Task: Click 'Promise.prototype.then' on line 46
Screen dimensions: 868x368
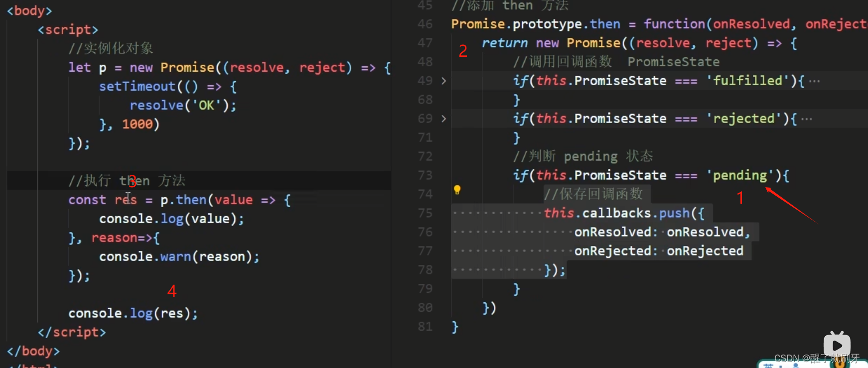Action: point(536,24)
